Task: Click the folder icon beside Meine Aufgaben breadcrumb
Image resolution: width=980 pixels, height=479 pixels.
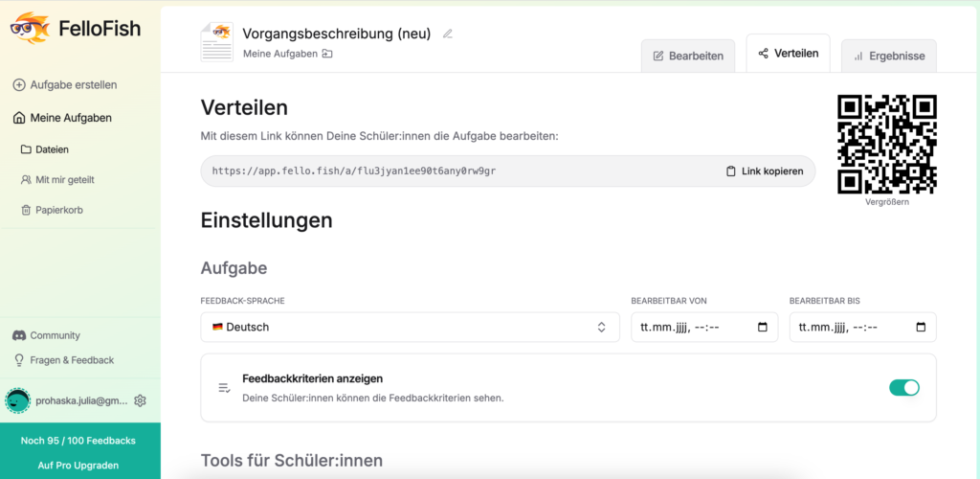Action: coord(327,54)
